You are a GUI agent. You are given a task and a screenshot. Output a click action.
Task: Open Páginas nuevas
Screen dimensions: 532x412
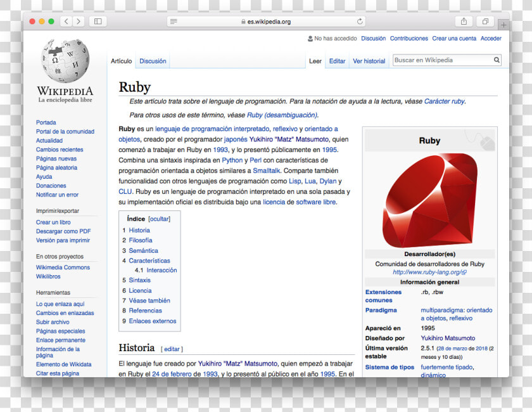tap(56, 158)
